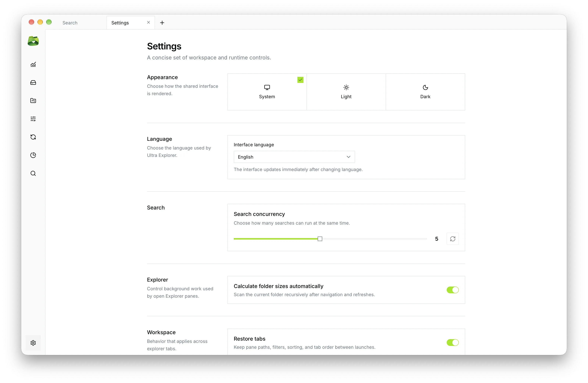The width and height of the screenshot is (588, 383).
Task: Click the settings gear sidebar icon
Action: (x=33, y=343)
